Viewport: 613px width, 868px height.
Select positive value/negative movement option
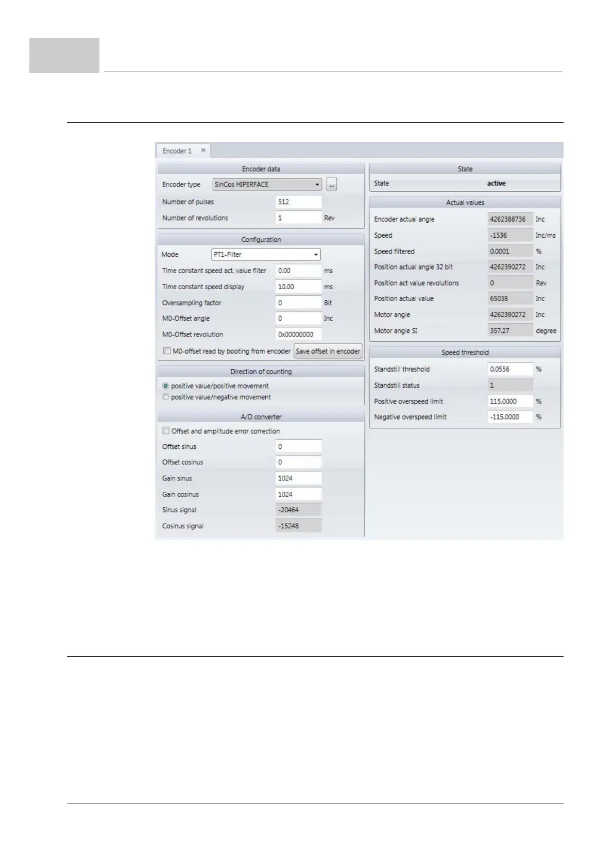(x=165, y=397)
